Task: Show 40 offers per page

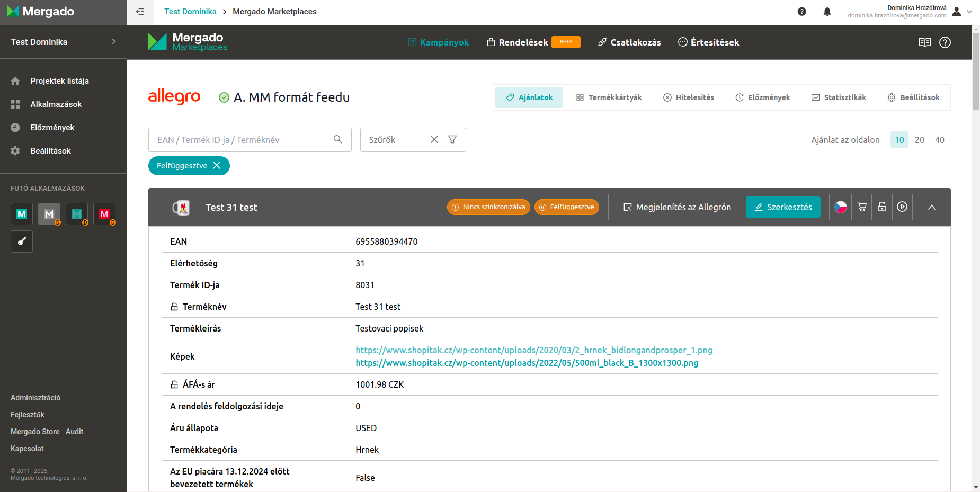Action: click(940, 140)
